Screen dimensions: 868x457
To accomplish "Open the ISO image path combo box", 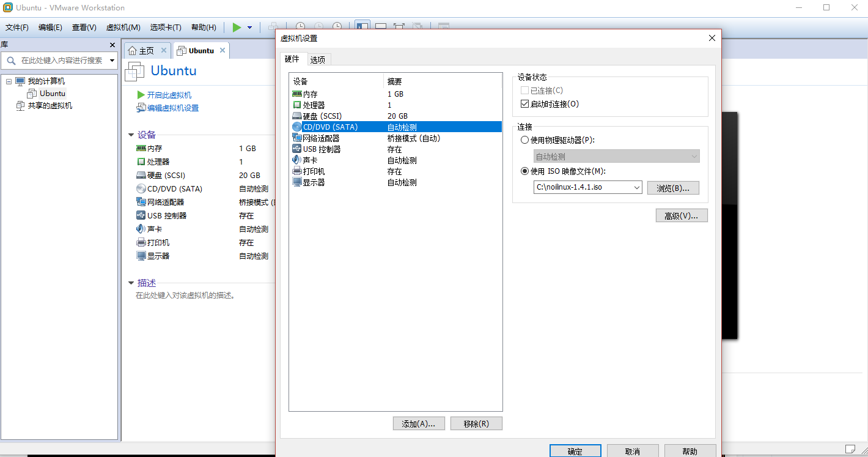I will pyautogui.click(x=587, y=188).
